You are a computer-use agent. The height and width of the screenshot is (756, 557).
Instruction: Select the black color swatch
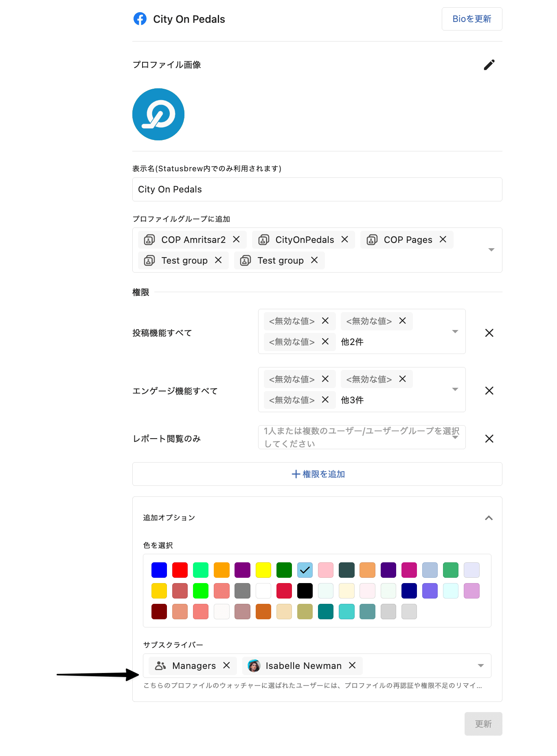(305, 591)
